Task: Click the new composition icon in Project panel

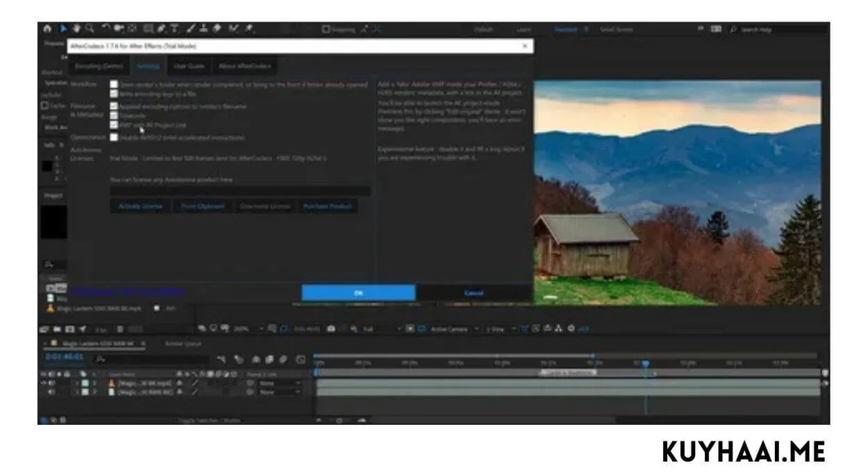Action: [x=70, y=329]
